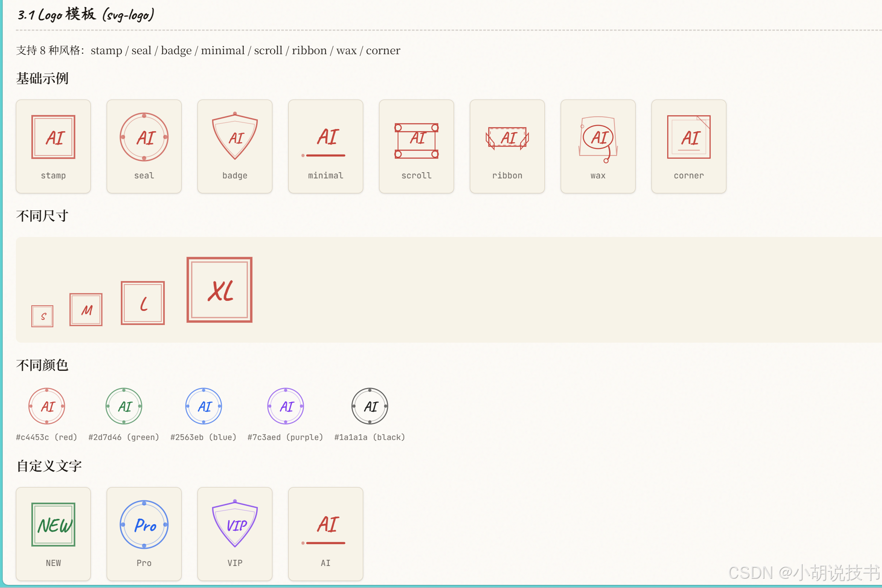
Task: Click the L size stamp logo
Action: pyautogui.click(x=143, y=303)
